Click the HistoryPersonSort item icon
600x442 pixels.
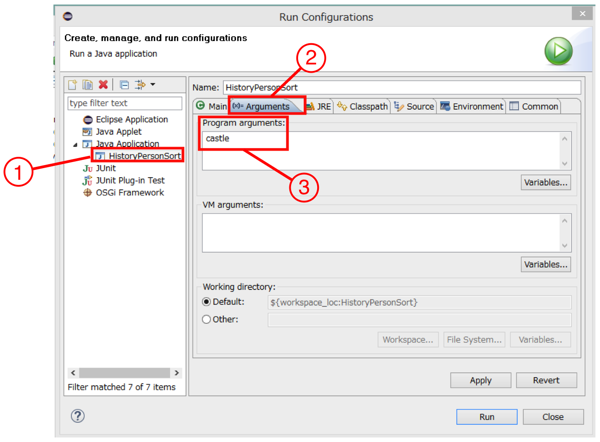[100, 156]
